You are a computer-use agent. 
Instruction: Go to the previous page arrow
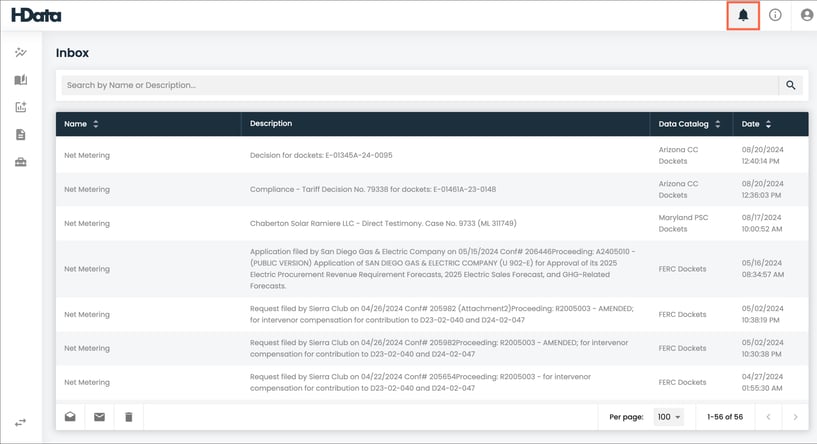tap(768, 417)
